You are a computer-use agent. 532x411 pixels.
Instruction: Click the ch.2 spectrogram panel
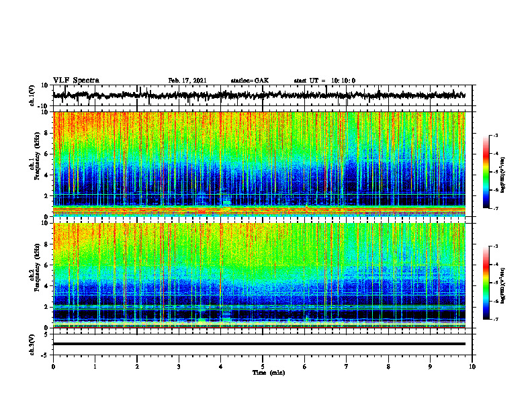[x=259, y=275]
